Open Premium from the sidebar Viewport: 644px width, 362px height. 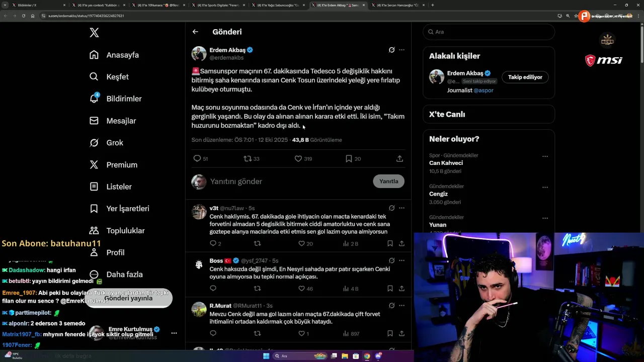tap(113, 165)
